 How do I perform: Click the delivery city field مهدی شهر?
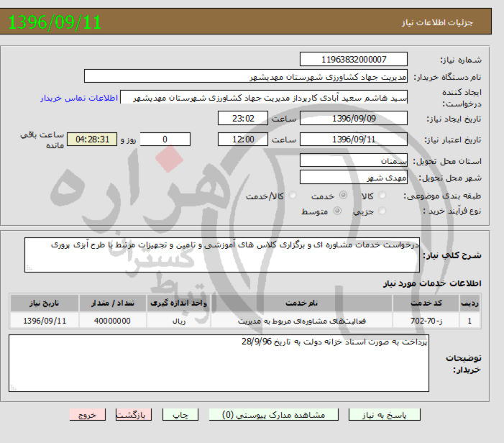354,177
